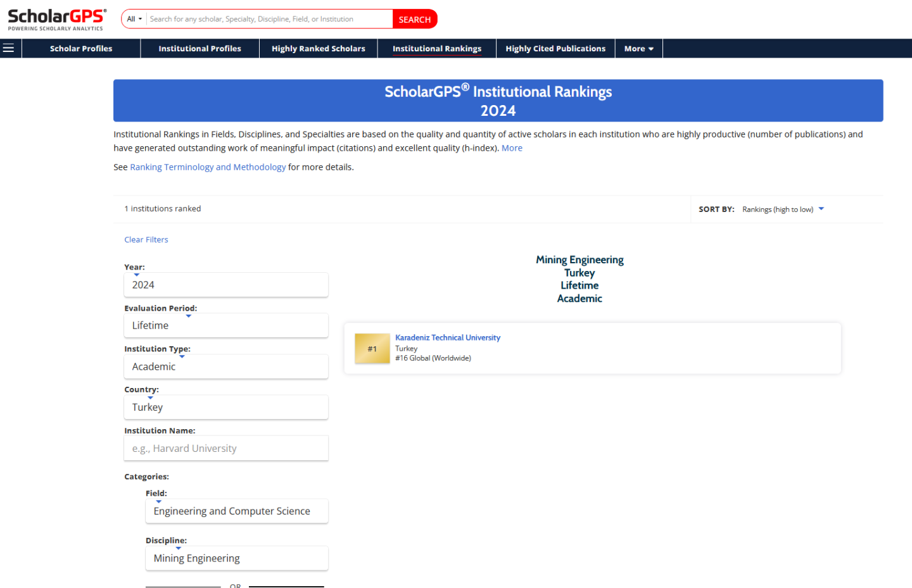Click the Clear Filters link

pyautogui.click(x=146, y=239)
